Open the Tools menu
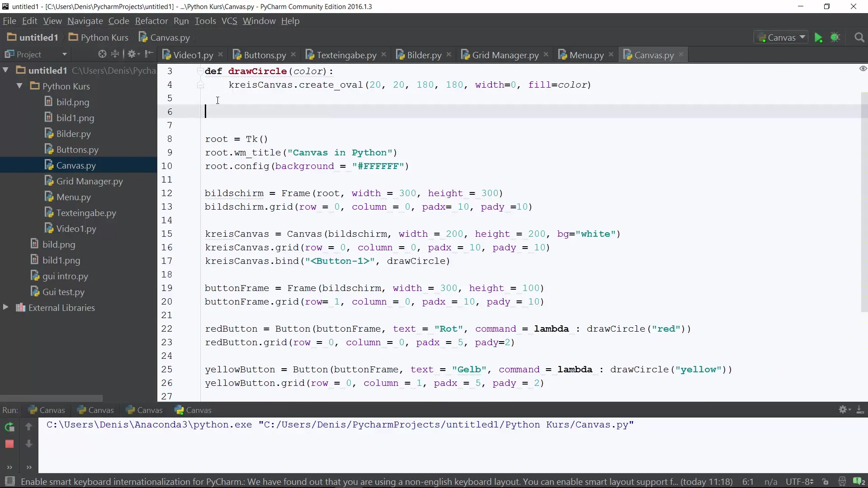Viewport: 868px width, 488px height. [205, 21]
